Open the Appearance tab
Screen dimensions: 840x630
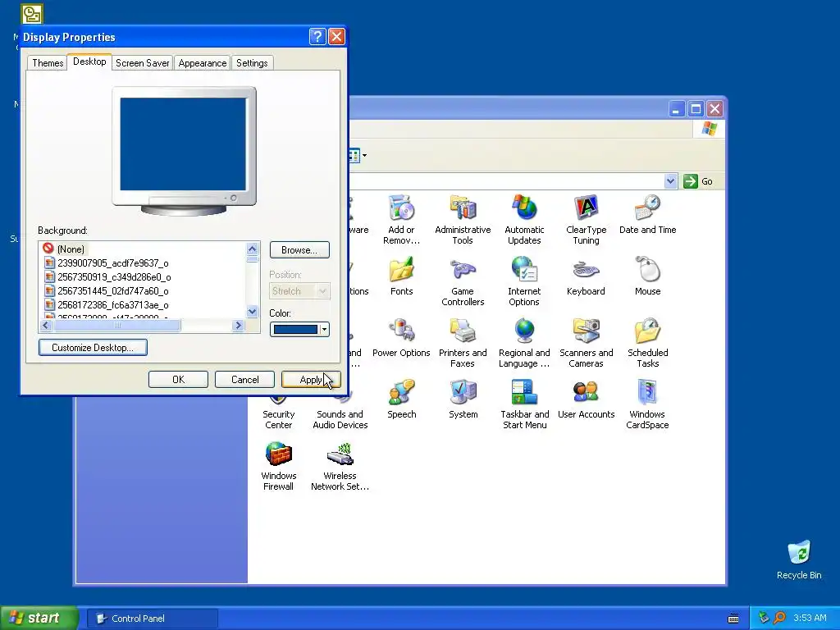point(202,62)
